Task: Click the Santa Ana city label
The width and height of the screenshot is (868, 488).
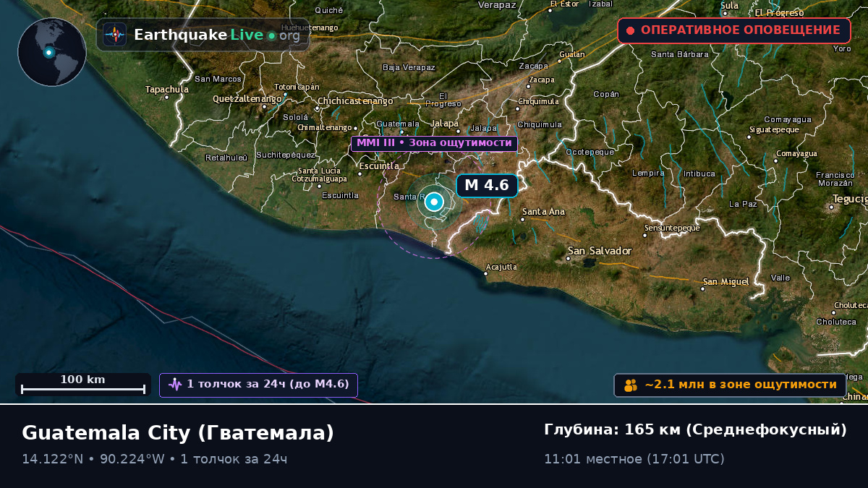Action: 543,212
